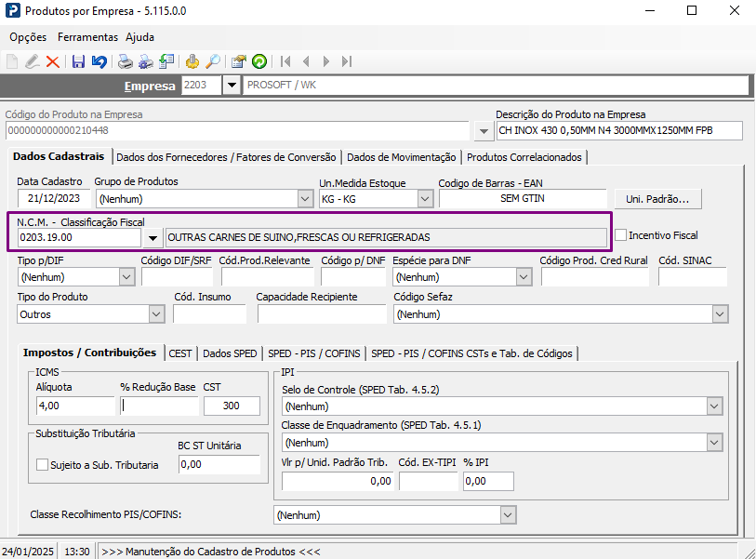This screenshot has height=559, width=756.
Task: Expand the Empresa code dropdown arrow
Action: point(232,86)
